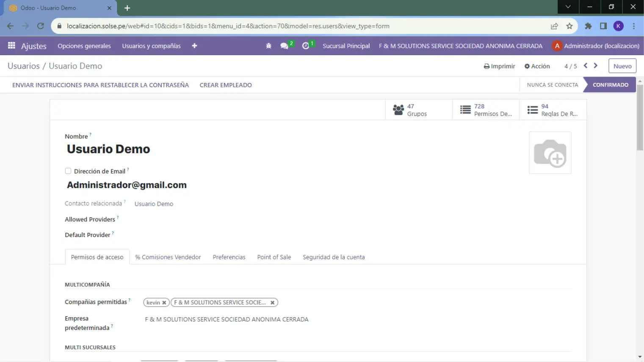This screenshot has height=362, width=644.
Task: Click the Nuevo button
Action: click(x=622, y=66)
